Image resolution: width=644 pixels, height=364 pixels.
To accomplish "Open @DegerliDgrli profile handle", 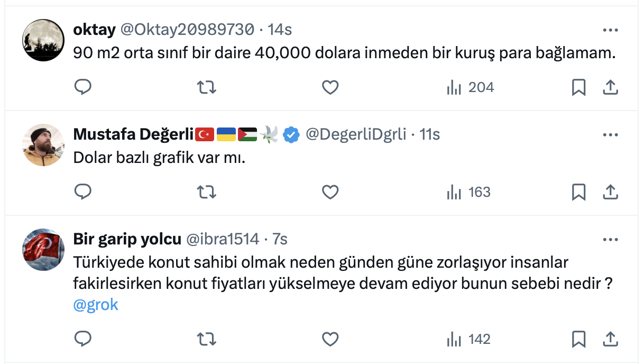I will coord(356,135).
